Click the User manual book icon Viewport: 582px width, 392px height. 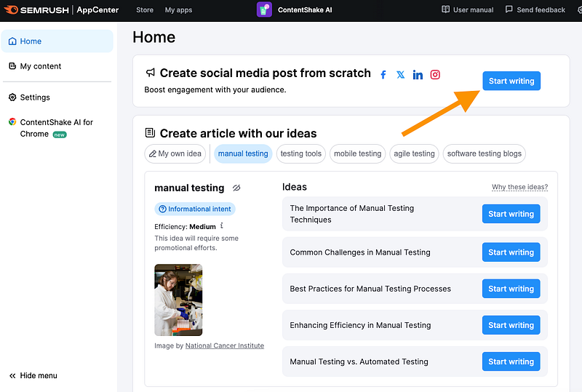pos(445,9)
